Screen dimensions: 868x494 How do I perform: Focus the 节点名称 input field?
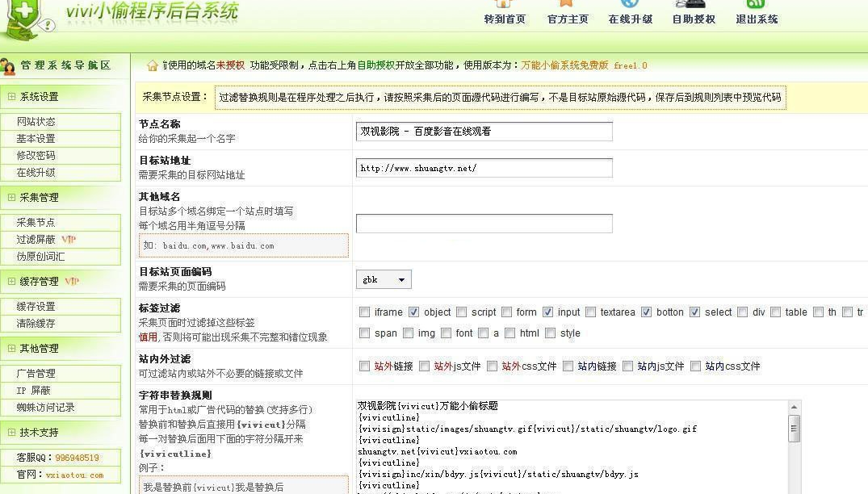(484, 132)
